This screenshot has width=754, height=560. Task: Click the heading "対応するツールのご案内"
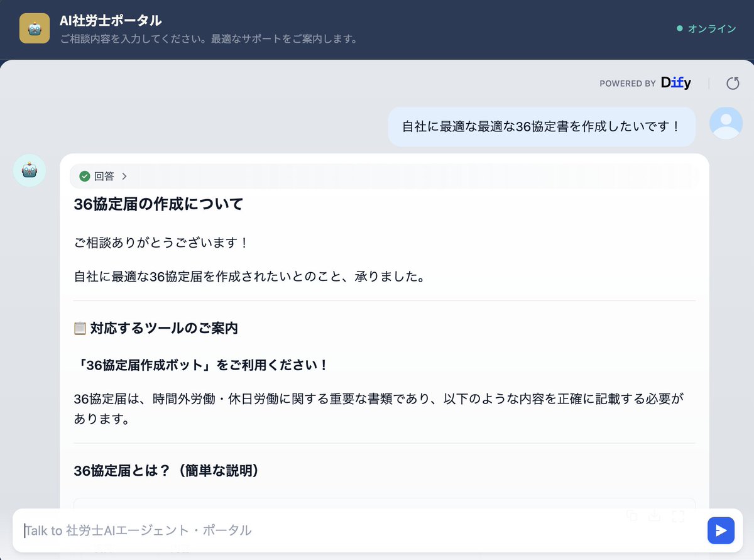point(164,328)
